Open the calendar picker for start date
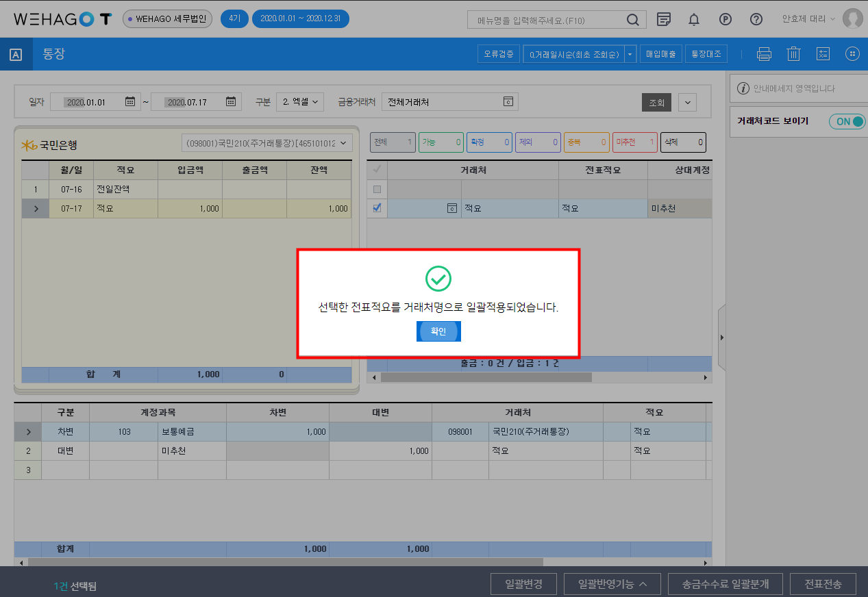This screenshot has width=868, height=597. point(130,102)
